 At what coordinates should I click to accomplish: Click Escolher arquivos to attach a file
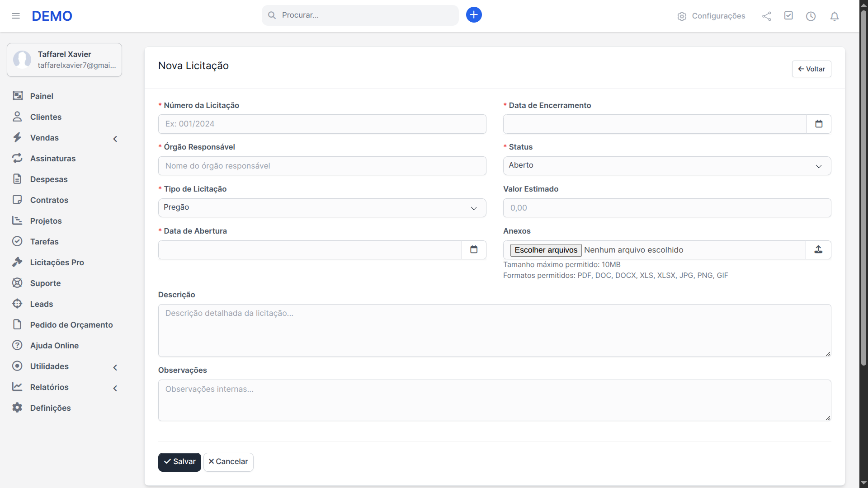click(545, 250)
